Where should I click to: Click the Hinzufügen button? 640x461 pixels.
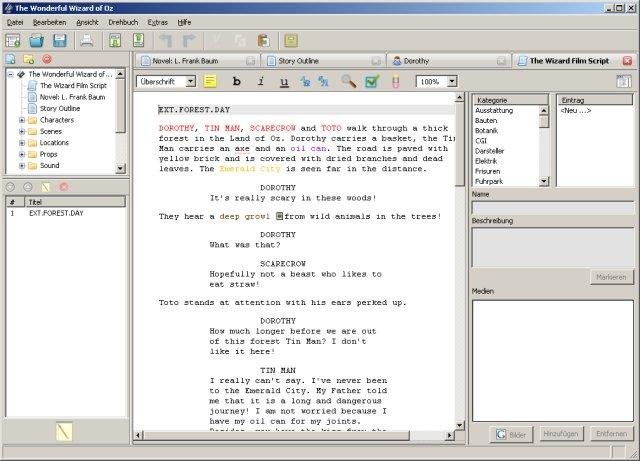(561, 434)
